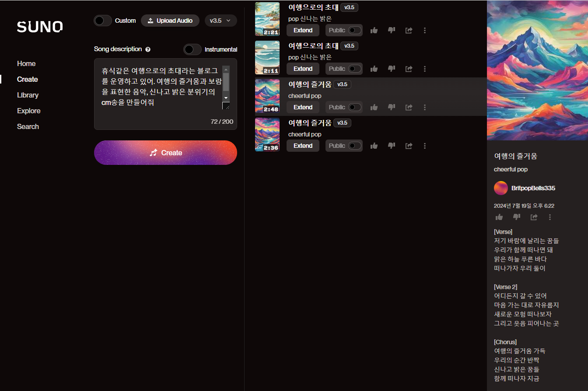
Task: Extend the 2:21 여행으로의 초대 song
Action: (x=303, y=30)
